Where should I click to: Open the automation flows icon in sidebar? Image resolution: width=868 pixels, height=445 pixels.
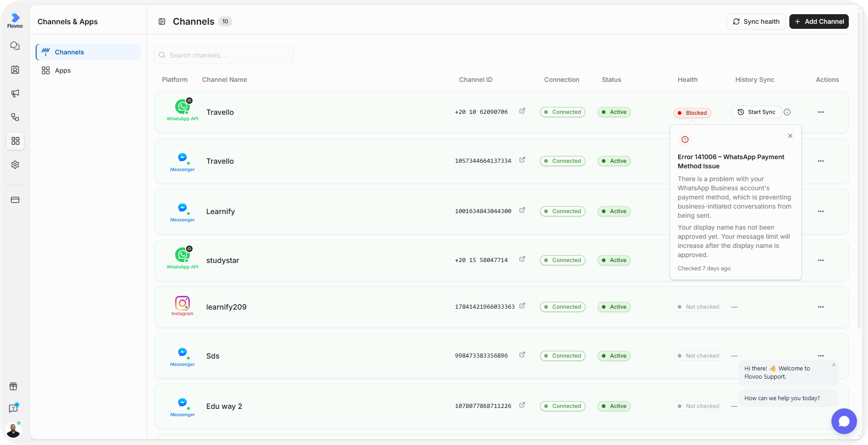[x=15, y=117]
